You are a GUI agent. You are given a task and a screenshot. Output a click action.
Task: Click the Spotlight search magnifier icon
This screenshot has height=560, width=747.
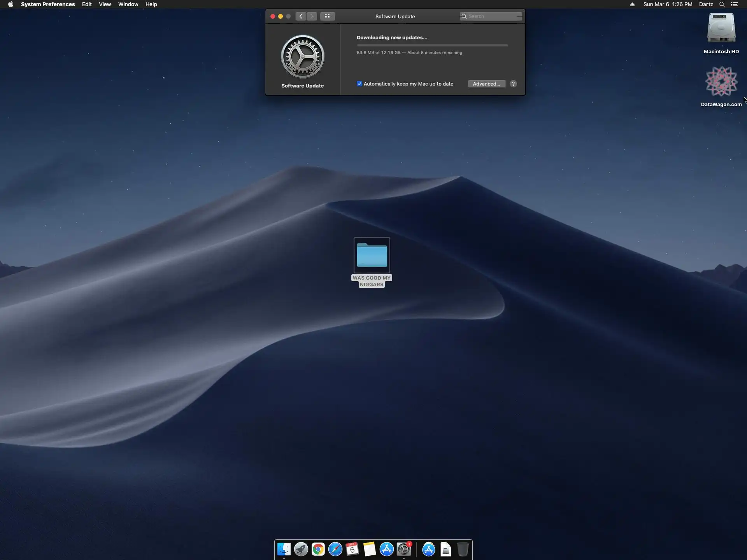click(722, 4)
